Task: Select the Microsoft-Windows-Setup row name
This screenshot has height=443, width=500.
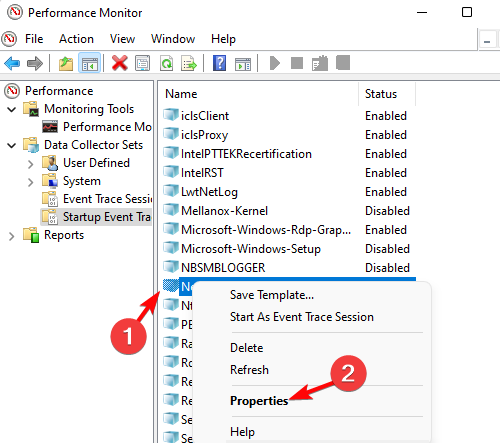Action: (251, 249)
